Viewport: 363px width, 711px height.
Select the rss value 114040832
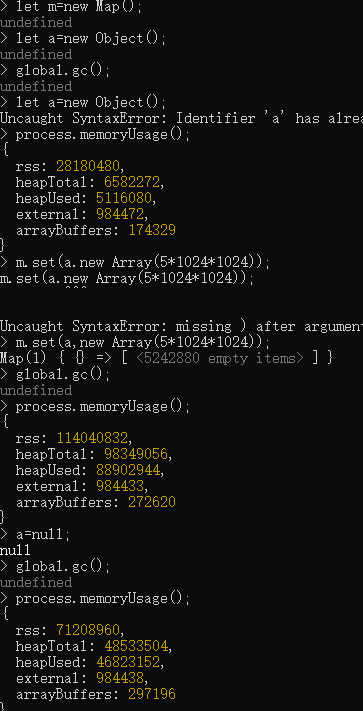(92, 438)
